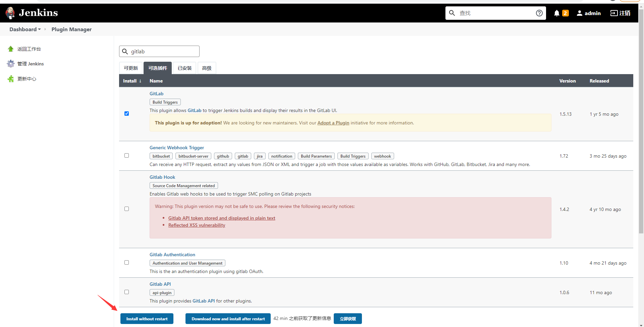This screenshot has width=644, height=327.
Task: Check the Generic Webhook Trigger checkbox
Action: pos(126,156)
